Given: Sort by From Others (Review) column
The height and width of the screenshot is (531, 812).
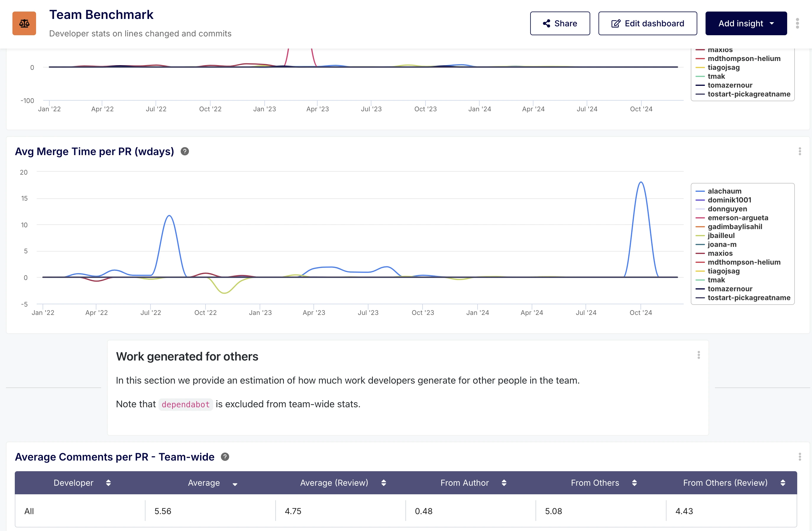Looking at the screenshot, I should [x=783, y=483].
